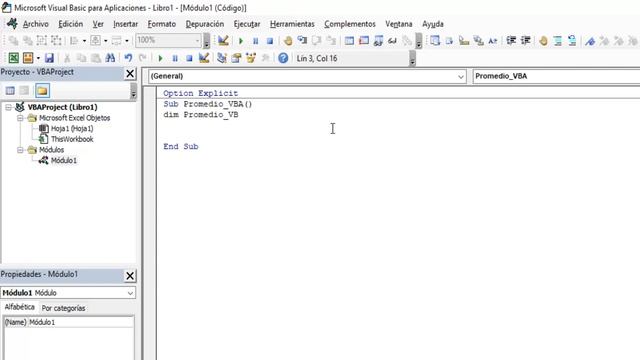The width and height of the screenshot is (640, 360).
Task: Open the Edición menu
Action: [x=71, y=24]
